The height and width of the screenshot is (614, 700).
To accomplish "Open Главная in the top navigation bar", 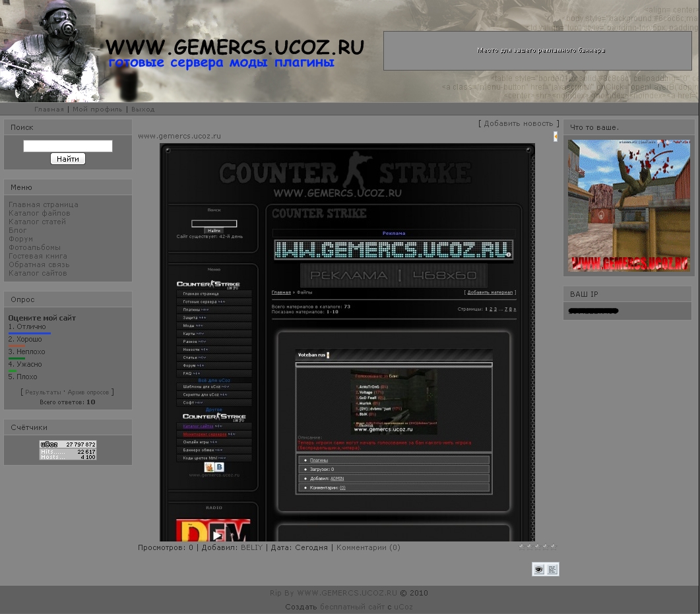I will [49, 109].
